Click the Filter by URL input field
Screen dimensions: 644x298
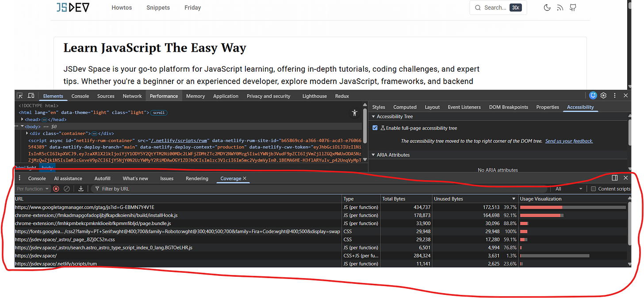tap(318, 189)
